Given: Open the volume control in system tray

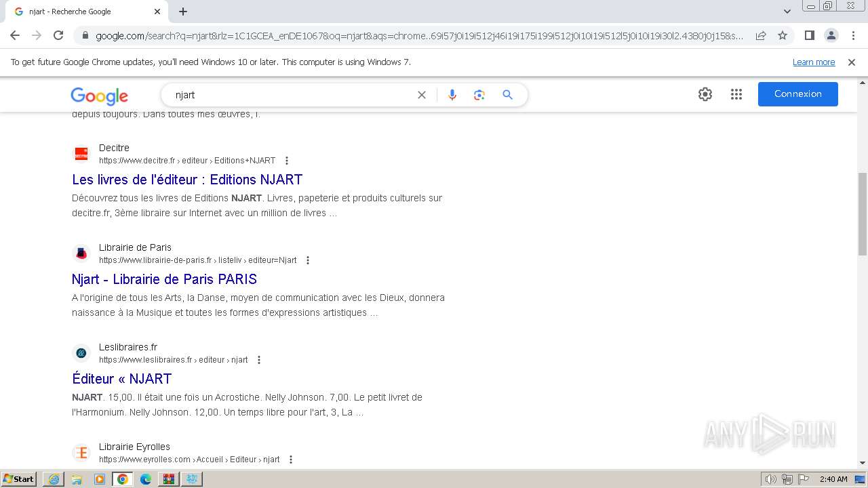Looking at the screenshot, I should (771, 479).
